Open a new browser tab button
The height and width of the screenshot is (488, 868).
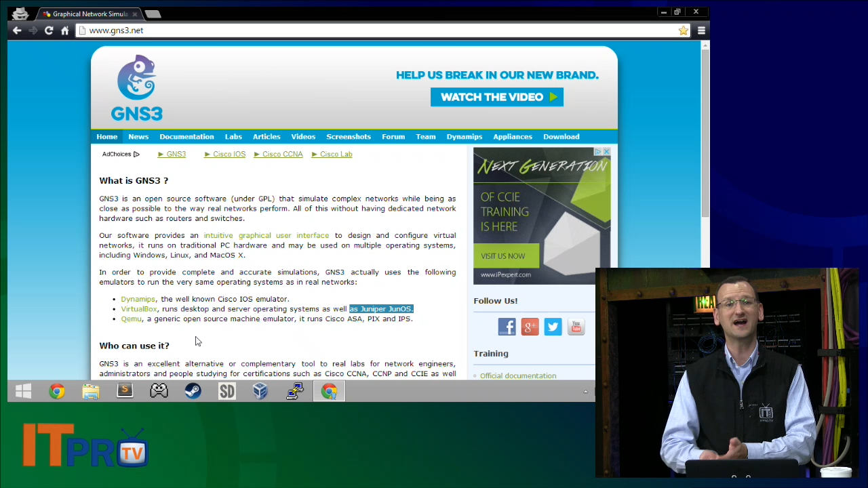pyautogui.click(x=153, y=14)
